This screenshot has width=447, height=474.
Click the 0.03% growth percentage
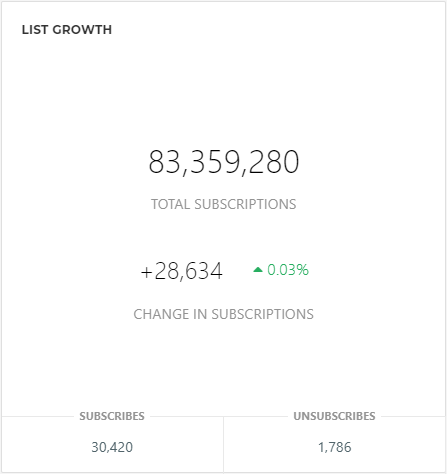click(x=288, y=270)
